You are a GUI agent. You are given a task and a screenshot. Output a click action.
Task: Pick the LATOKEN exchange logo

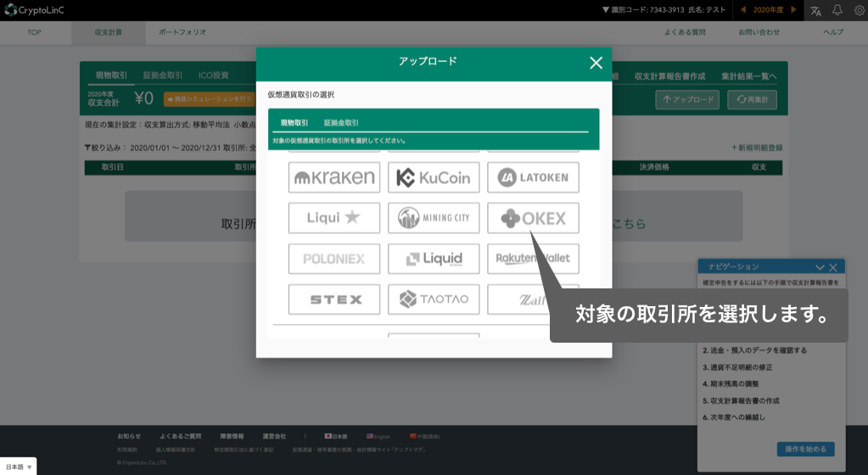point(533,177)
